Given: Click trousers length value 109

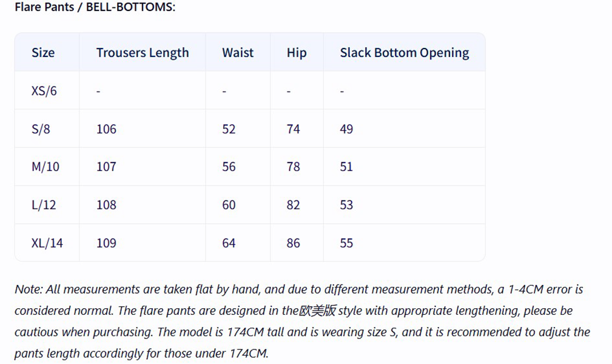Looking at the screenshot, I should pos(106,243).
